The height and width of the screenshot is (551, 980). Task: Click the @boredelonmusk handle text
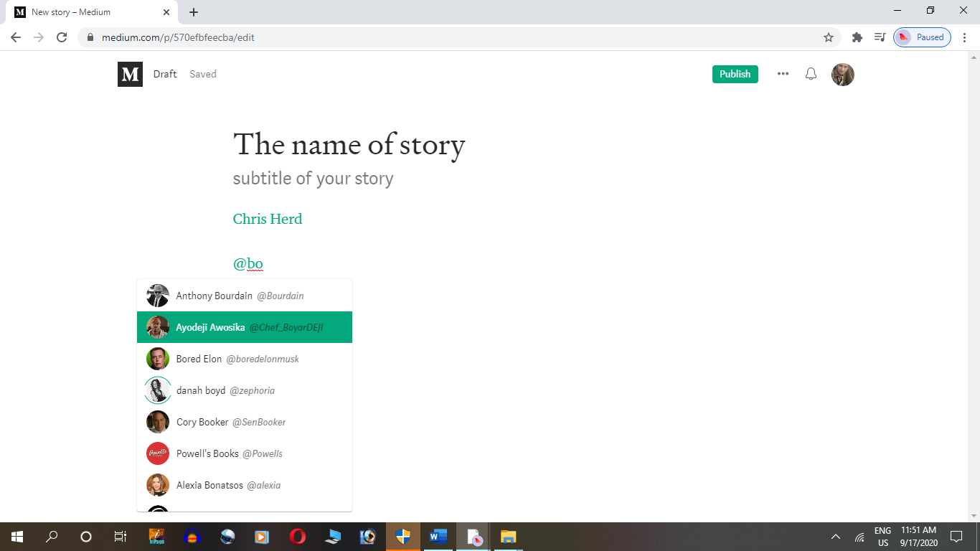(263, 359)
